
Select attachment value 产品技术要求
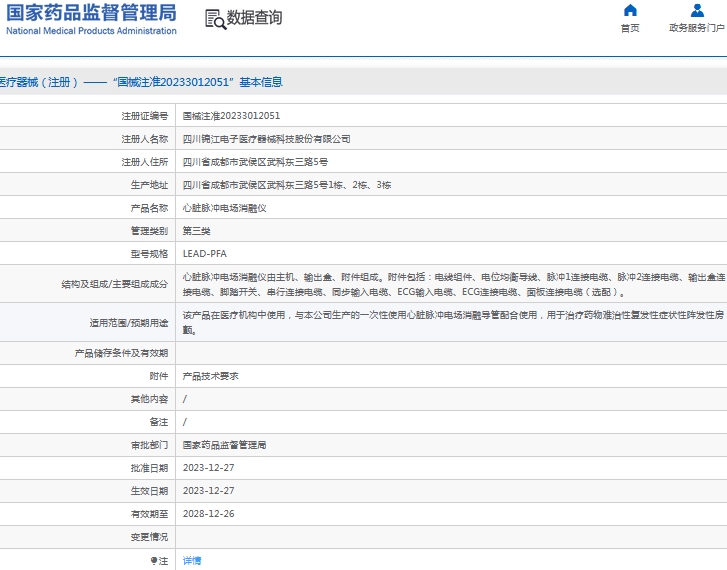pyautogui.click(x=210, y=376)
